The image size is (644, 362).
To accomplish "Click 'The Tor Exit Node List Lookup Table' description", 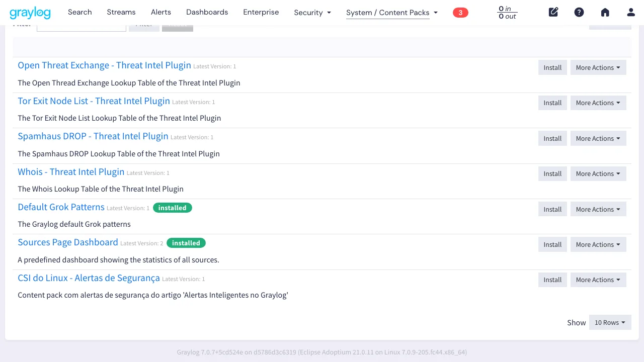I will pos(119,118).
